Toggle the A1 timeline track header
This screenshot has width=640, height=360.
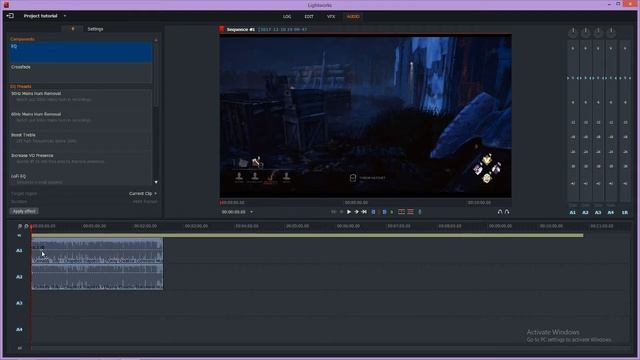pos(19,251)
